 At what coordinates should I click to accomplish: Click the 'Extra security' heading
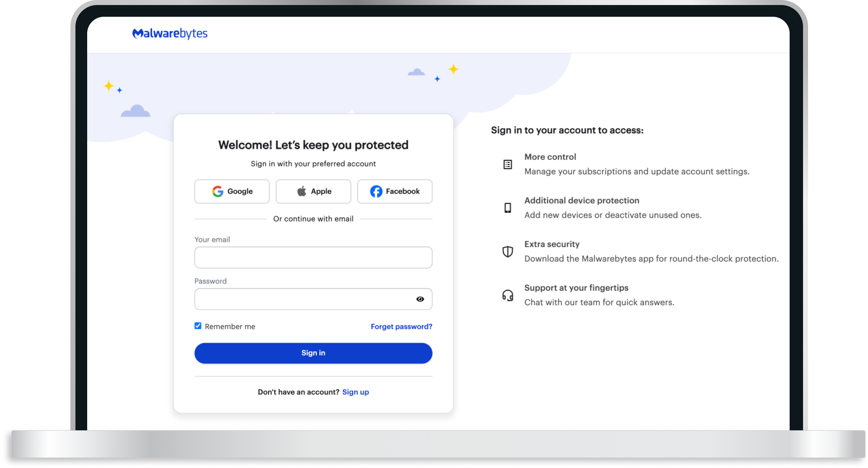[x=552, y=244]
